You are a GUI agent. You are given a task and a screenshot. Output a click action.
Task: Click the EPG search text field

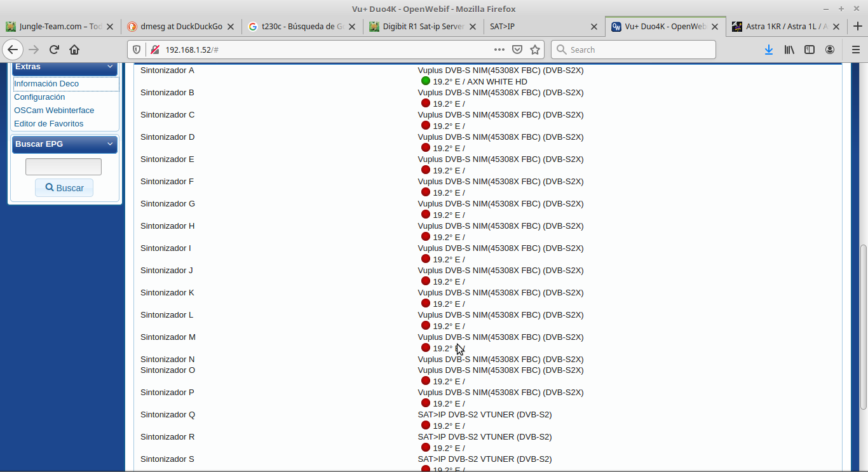click(x=64, y=167)
